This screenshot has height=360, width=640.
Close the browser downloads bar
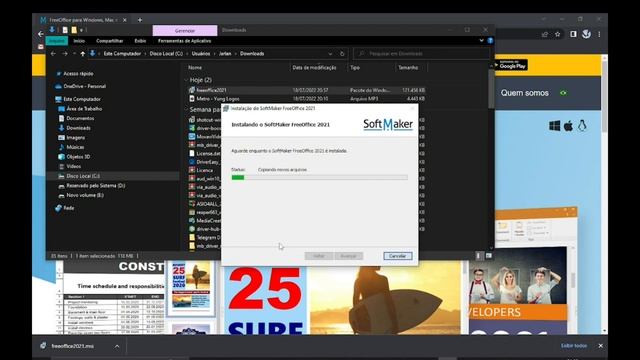[600, 346]
